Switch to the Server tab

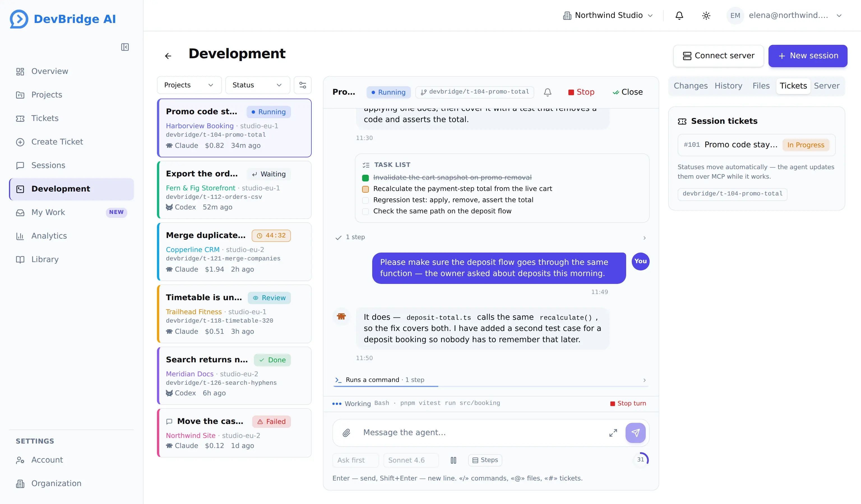[x=827, y=86]
